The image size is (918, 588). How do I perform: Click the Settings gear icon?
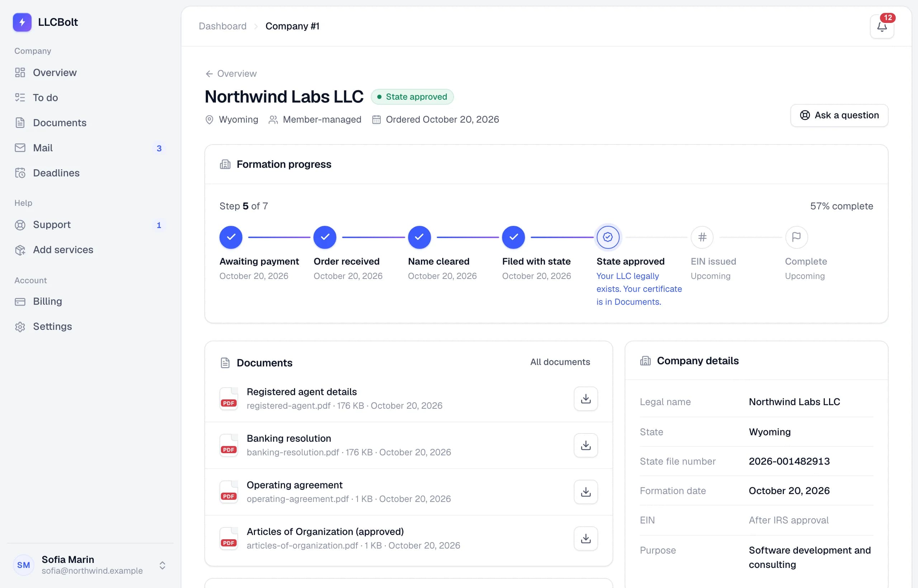click(x=20, y=327)
